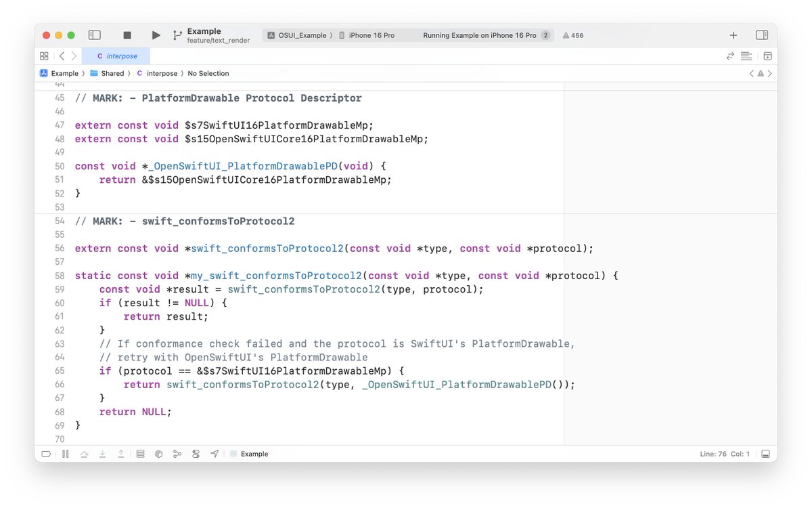
Task: Click the jump bar warning triangle
Action: pos(761,73)
